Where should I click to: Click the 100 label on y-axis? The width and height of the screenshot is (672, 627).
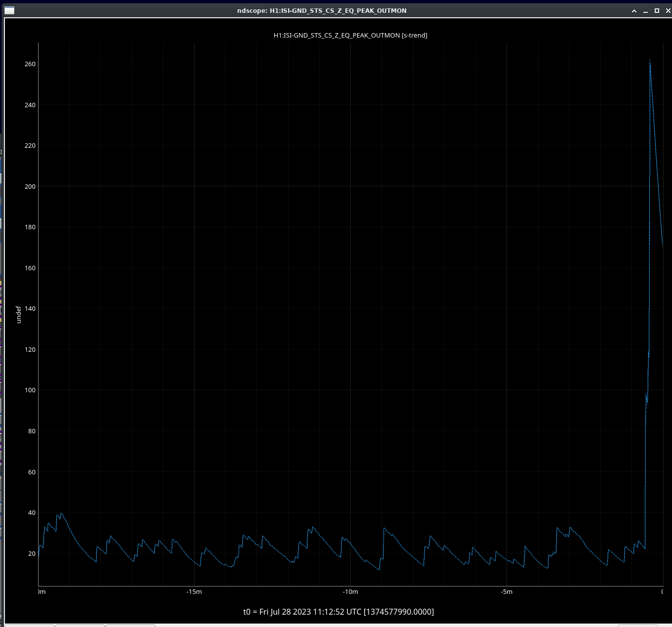30,390
